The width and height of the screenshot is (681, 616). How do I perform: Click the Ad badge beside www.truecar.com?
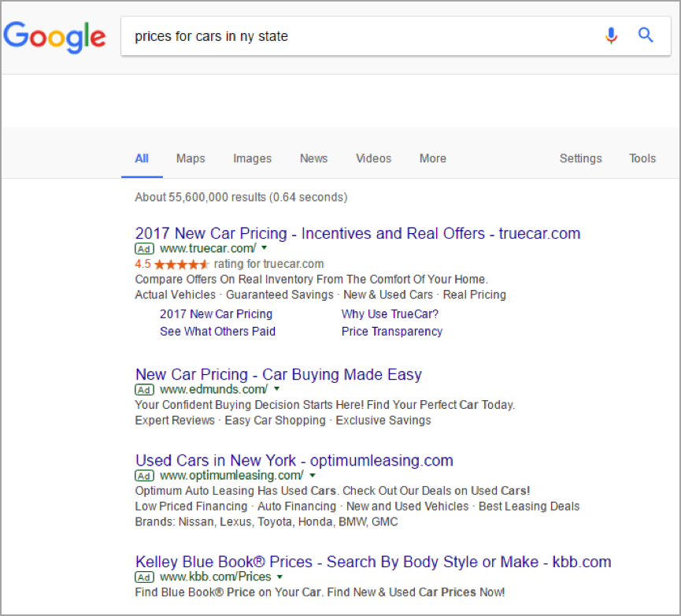click(144, 249)
